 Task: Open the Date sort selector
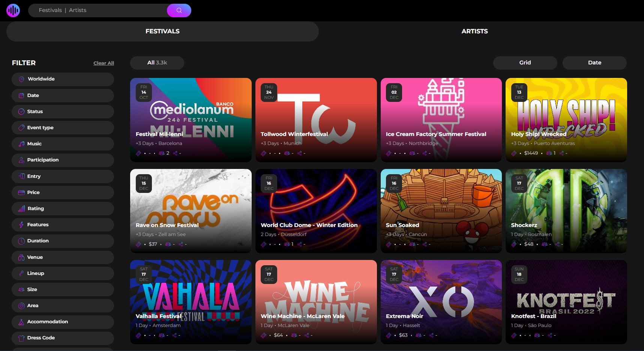point(594,63)
